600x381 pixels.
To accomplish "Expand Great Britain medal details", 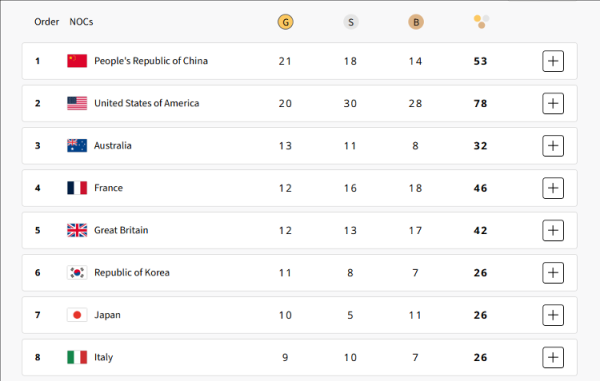I will coord(553,230).
